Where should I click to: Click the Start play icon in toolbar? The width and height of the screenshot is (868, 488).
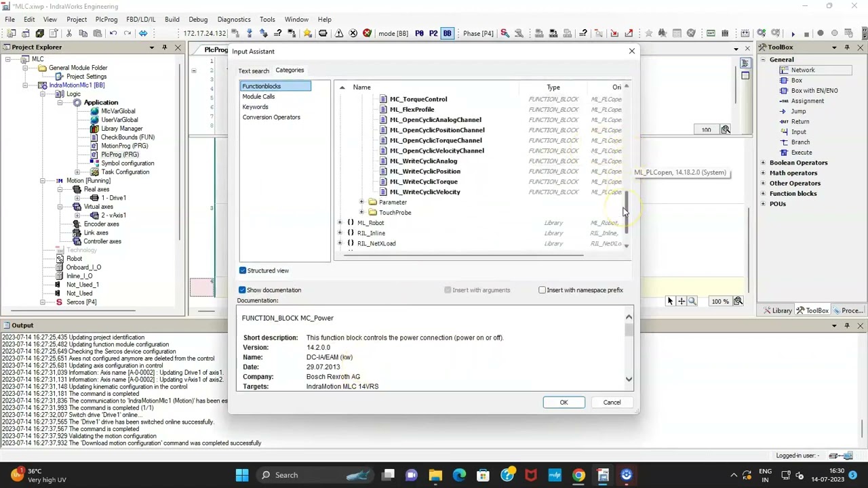792,33
